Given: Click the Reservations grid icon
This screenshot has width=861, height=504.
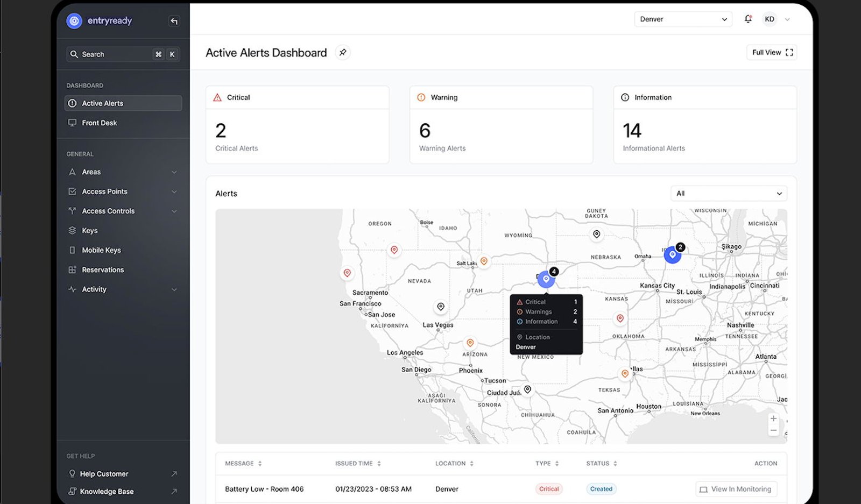Looking at the screenshot, I should [72, 269].
